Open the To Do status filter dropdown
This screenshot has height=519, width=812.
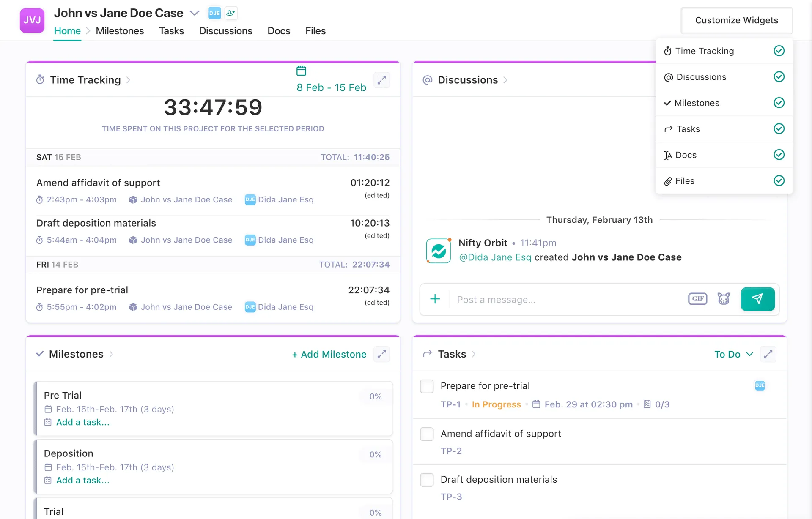(733, 354)
